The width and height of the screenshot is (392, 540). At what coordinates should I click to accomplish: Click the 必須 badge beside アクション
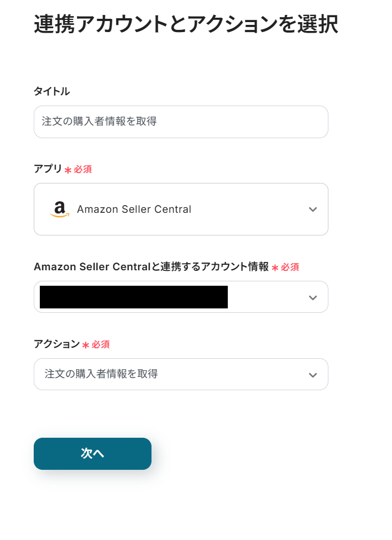pos(101,345)
